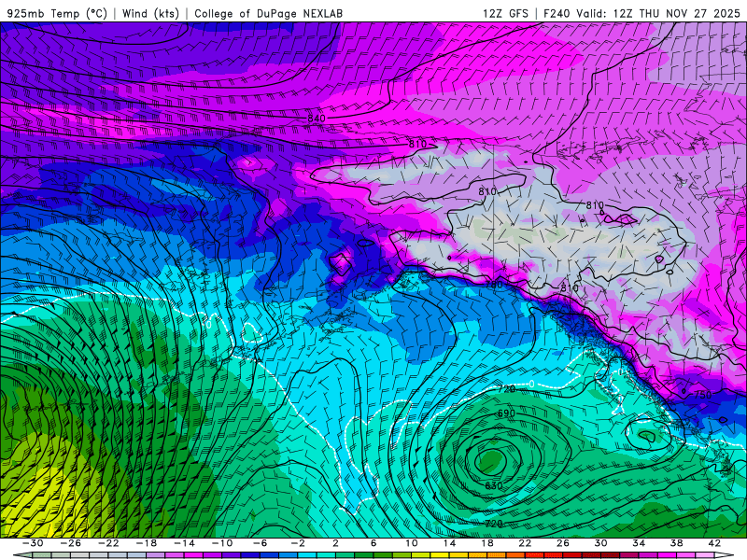Click the -6 scale label
The width and height of the screenshot is (747, 560).
point(261,543)
